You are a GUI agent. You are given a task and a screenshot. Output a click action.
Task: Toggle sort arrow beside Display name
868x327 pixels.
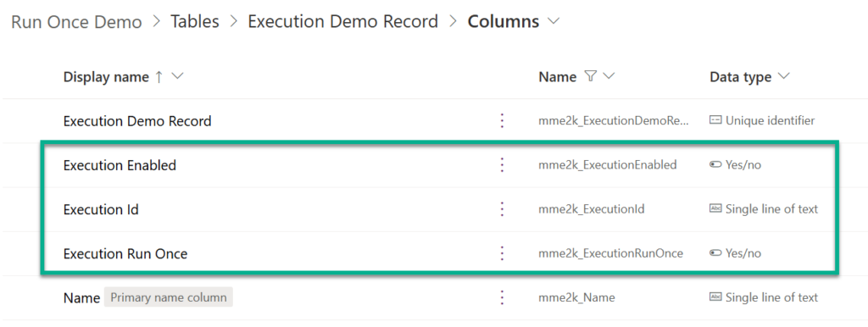pos(159,77)
